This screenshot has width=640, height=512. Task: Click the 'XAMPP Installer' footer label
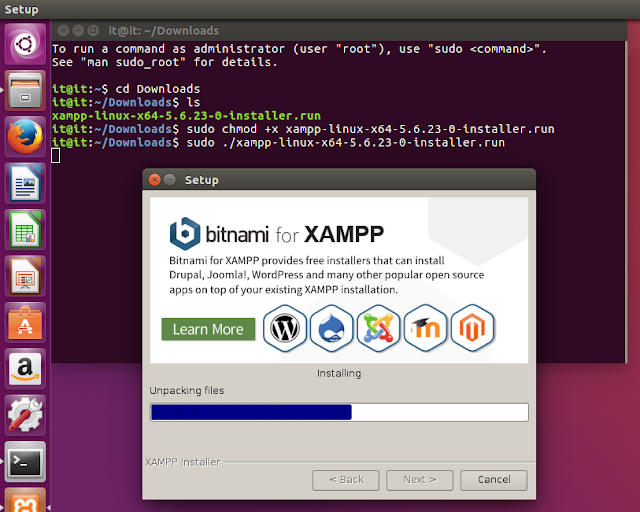coord(183,462)
